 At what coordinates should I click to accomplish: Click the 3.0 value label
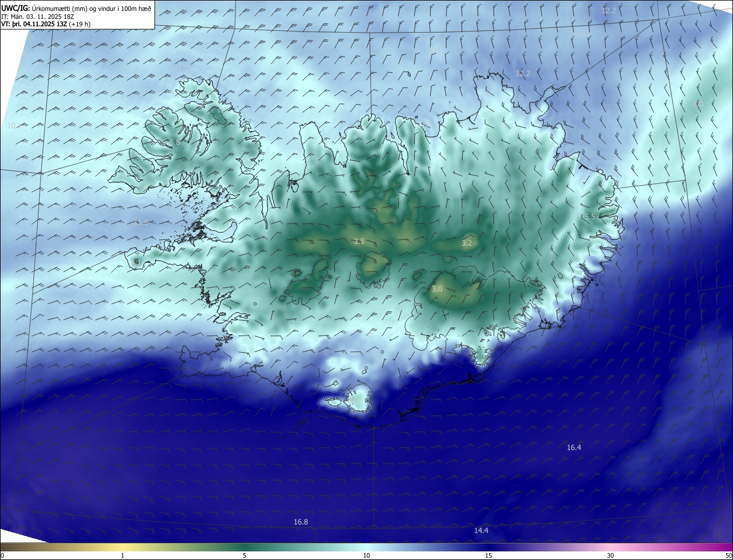[437, 289]
